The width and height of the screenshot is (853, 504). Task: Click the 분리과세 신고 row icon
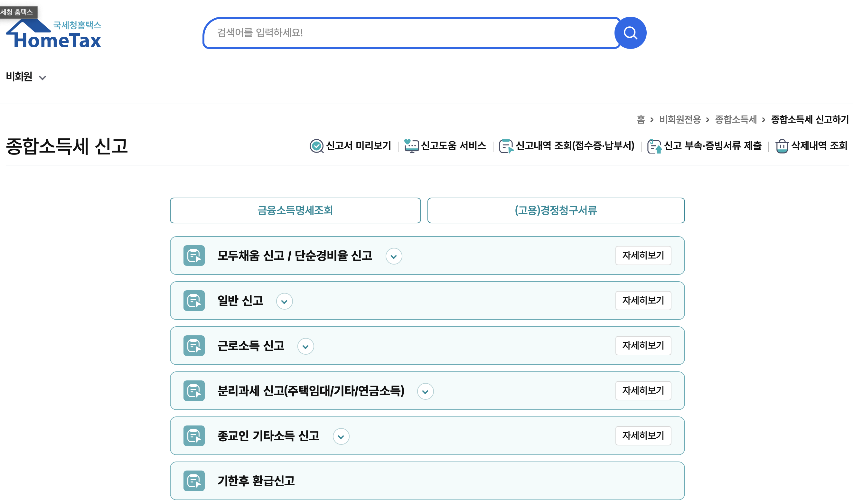pyautogui.click(x=194, y=391)
